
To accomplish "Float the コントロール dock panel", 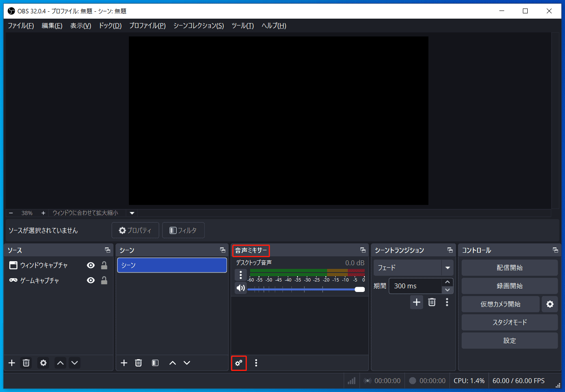I will click(555, 250).
